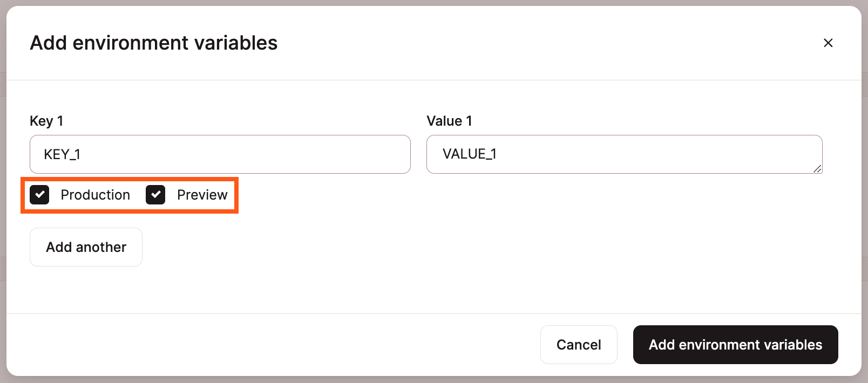
Task: Click the close X icon on the dialog
Action: pos(828,43)
